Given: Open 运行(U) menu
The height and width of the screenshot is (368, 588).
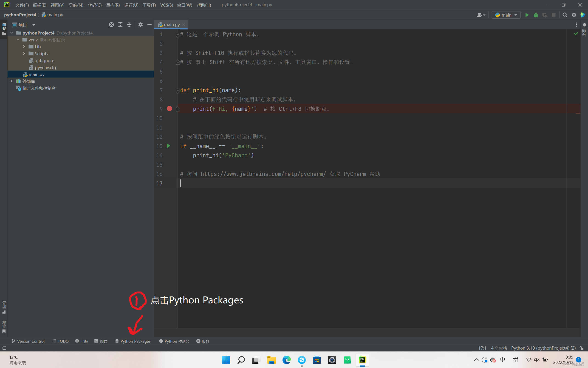Looking at the screenshot, I should (x=131, y=5).
